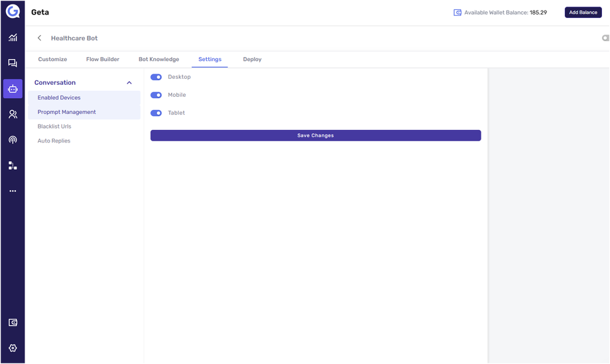
Task: Select Blacklist Urls in settings list
Action: (x=54, y=127)
